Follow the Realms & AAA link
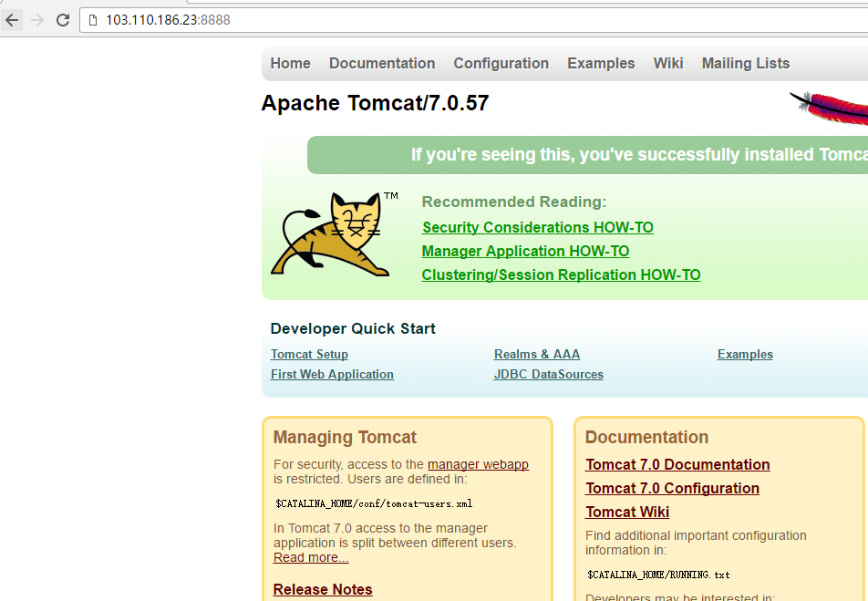 [537, 355]
